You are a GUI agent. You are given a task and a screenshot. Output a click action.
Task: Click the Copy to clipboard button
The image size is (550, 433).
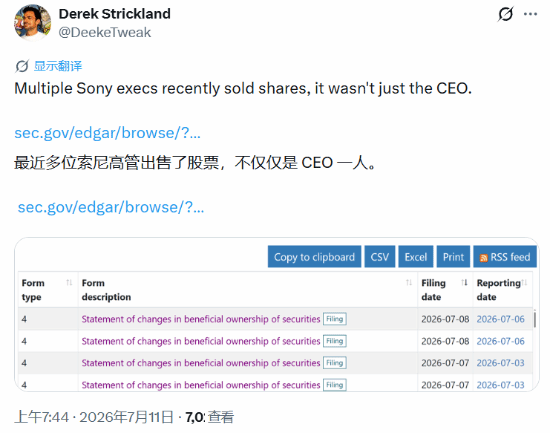(314, 257)
